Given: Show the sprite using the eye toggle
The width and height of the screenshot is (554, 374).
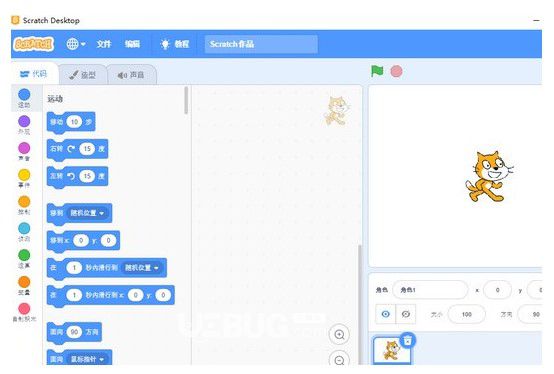Looking at the screenshot, I should click(x=385, y=314).
